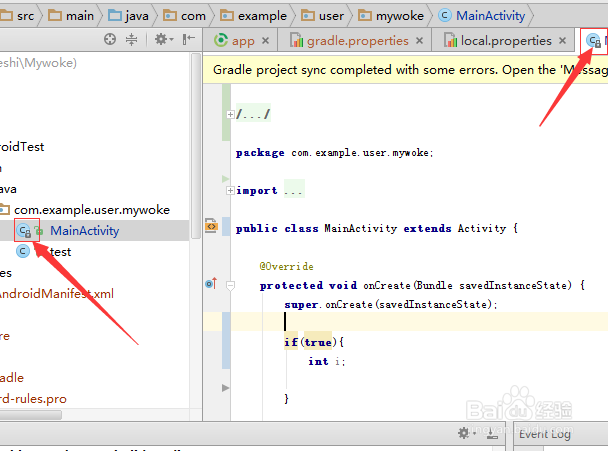This screenshot has width=608, height=451.
Task: Close the local.properties tab
Action: [x=562, y=41]
